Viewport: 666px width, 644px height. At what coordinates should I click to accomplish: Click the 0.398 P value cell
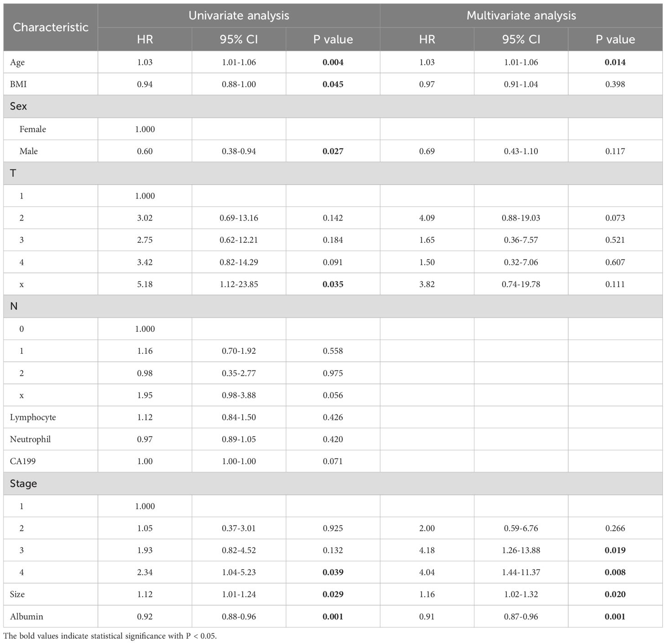point(615,84)
